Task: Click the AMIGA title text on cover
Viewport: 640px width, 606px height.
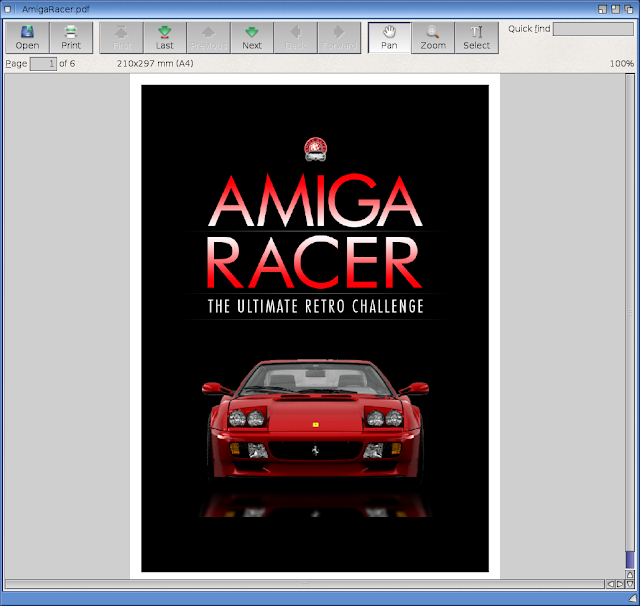Action: coord(315,200)
